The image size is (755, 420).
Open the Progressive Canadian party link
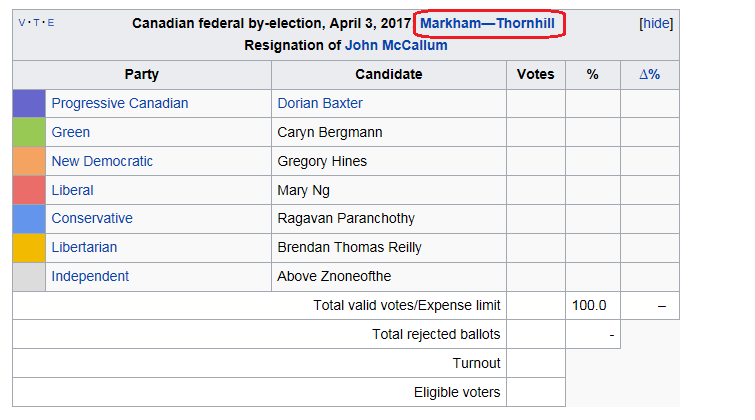[119, 103]
